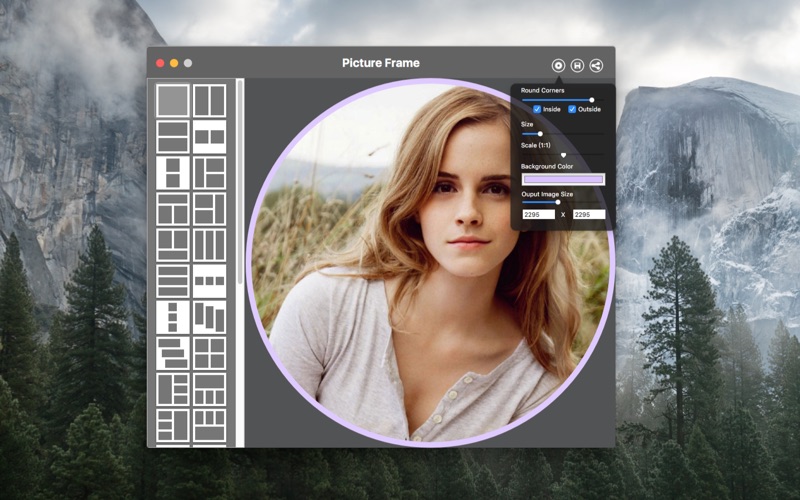Open the lavender Background Color swatch

[563, 179]
